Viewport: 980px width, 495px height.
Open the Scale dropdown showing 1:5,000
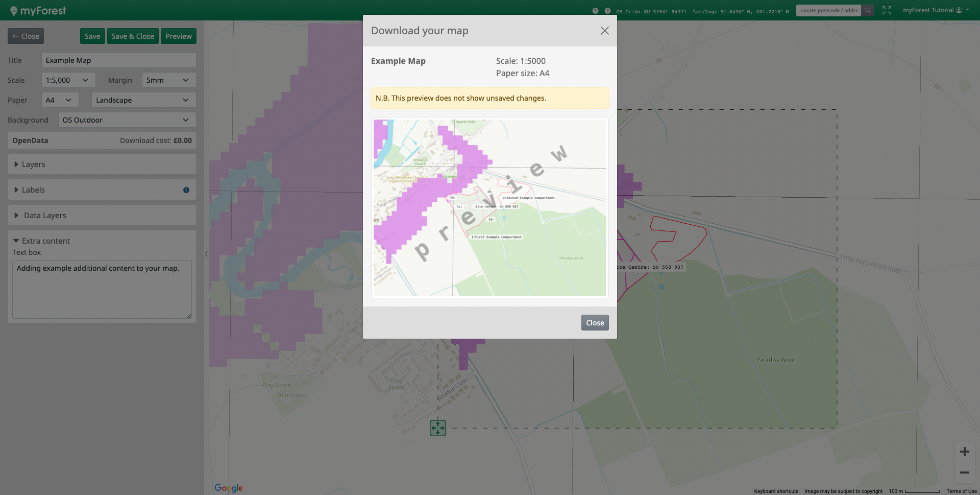click(68, 80)
